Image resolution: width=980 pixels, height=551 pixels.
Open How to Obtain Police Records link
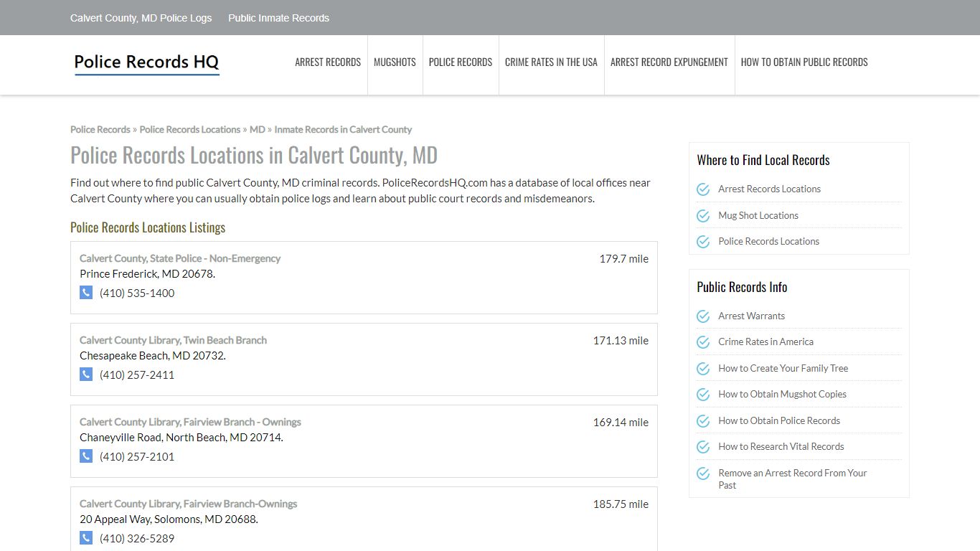(x=779, y=420)
